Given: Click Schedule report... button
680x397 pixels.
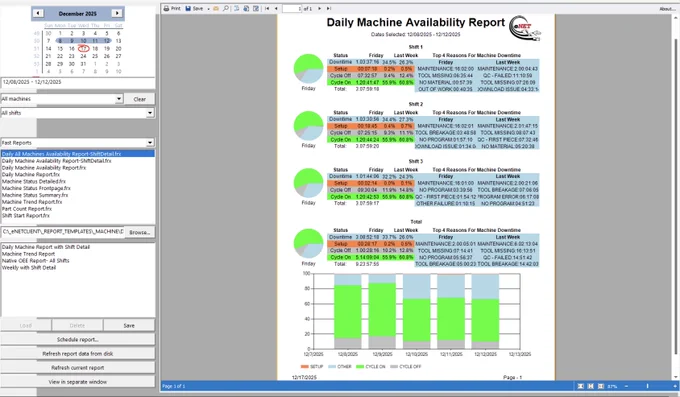Looking at the screenshot, I should click(78, 339).
